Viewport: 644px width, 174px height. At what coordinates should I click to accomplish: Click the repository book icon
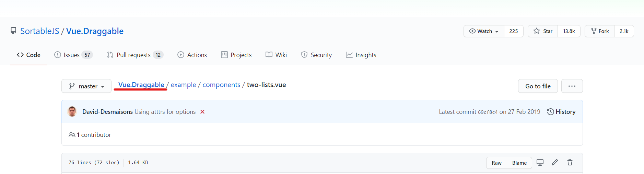[13, 31]
